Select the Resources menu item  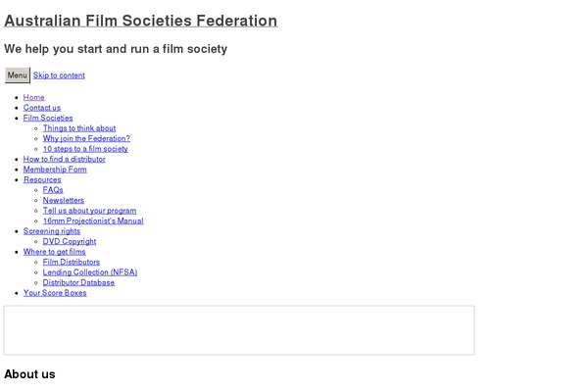click(x=42, y=179)
